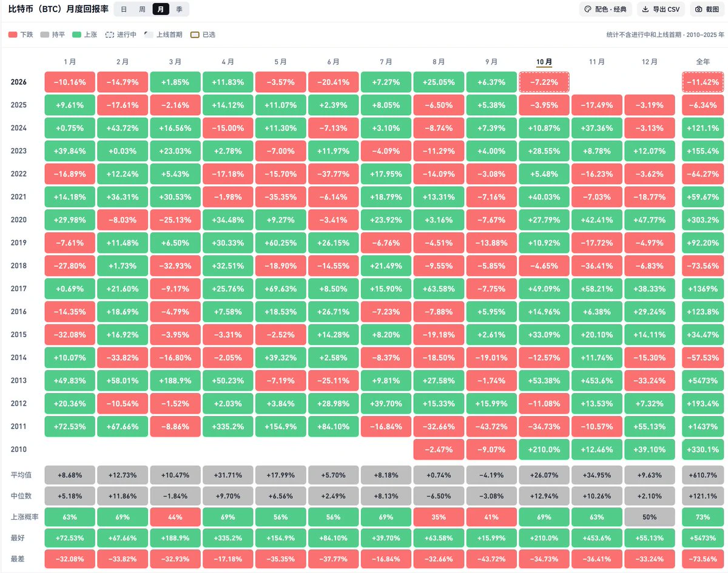Switch to the 周 (weekly) tab
The width and height of the screenshot is (728, 573).
pyautogui.click(x=142, y=9)
